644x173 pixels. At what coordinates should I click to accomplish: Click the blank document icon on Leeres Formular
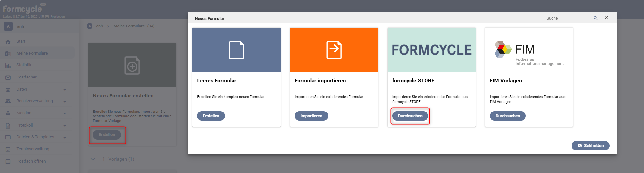tap(236, 50)
